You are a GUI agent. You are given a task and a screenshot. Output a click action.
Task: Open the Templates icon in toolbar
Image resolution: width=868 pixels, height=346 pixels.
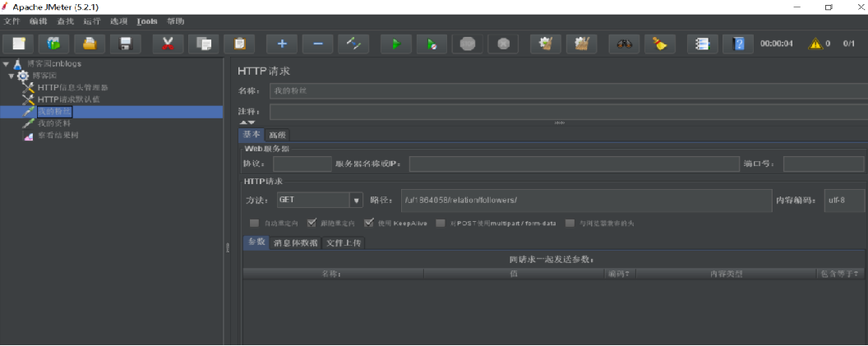tap(53, 44)
